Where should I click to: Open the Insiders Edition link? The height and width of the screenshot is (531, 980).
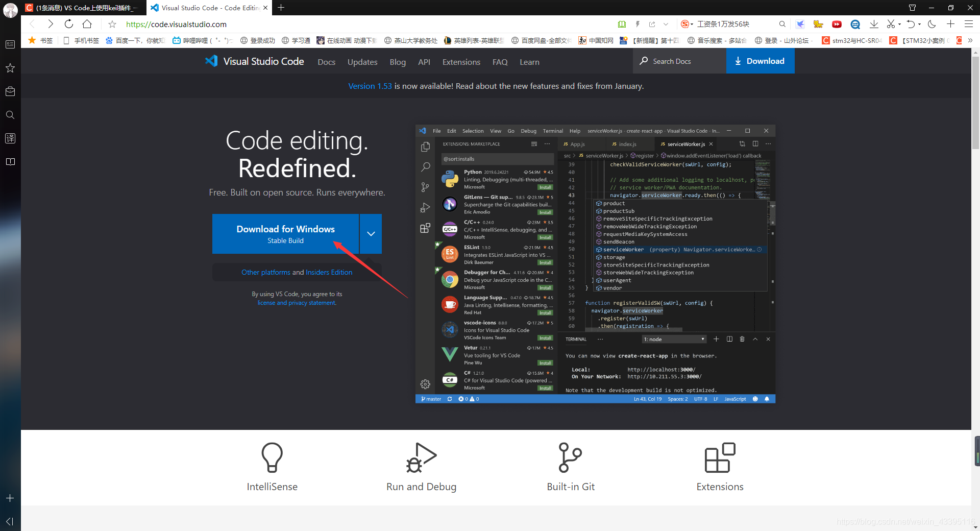(x=329, y=272)
